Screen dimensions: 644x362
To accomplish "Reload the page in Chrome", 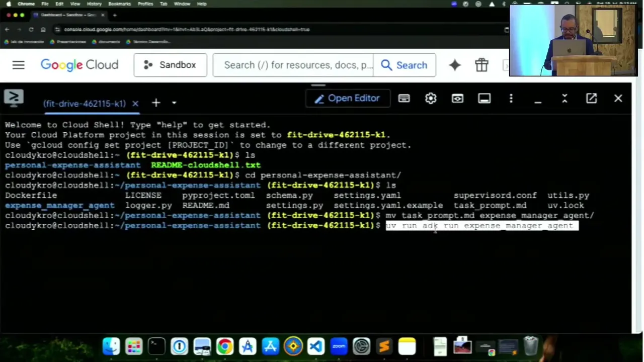I will (31, 29).
